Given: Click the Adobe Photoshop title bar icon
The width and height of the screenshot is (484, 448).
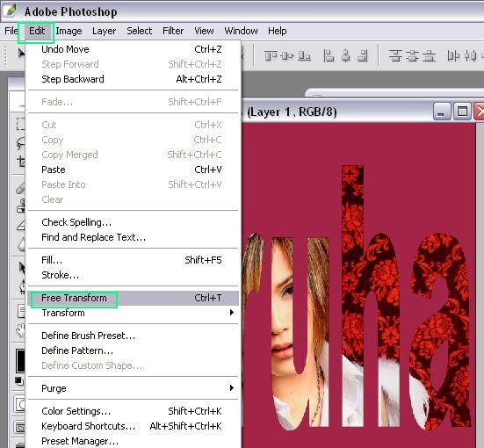Looking at the screenshot, I should pos(10,10).
